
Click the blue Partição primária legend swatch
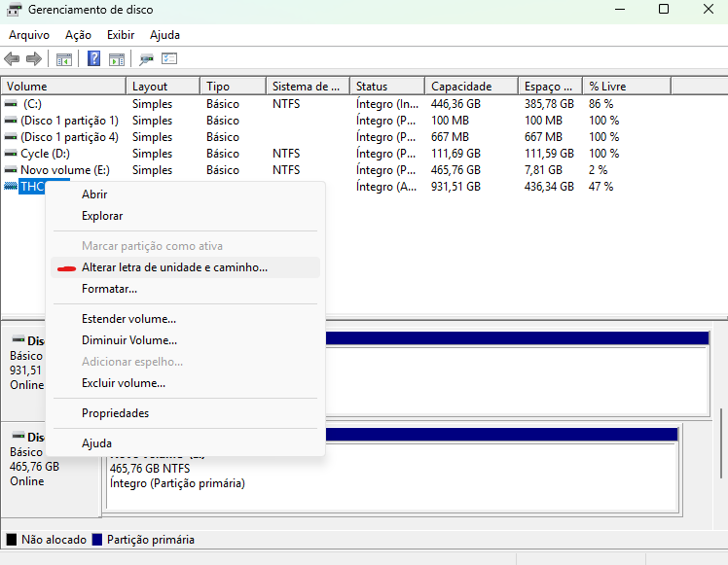(x=97, y=540)
